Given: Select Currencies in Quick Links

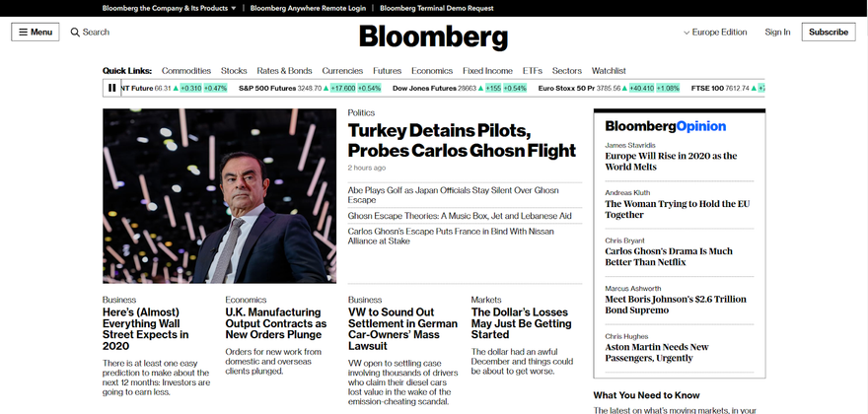Looking at the screenshot, I should pos(342,71).
